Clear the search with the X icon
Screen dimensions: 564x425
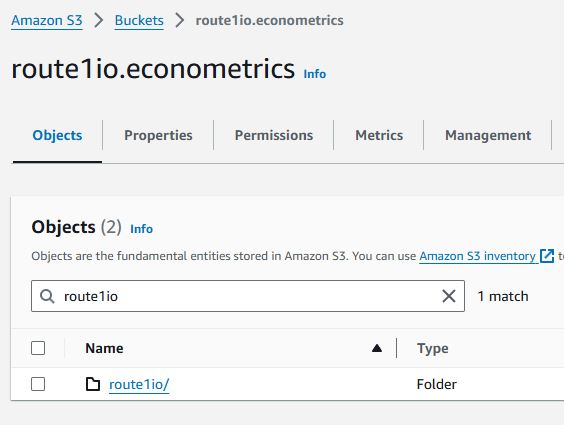[449, 296]
